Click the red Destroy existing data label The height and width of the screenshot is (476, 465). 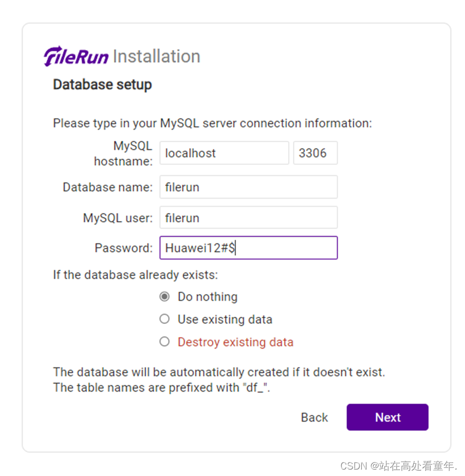pos(235,342)
